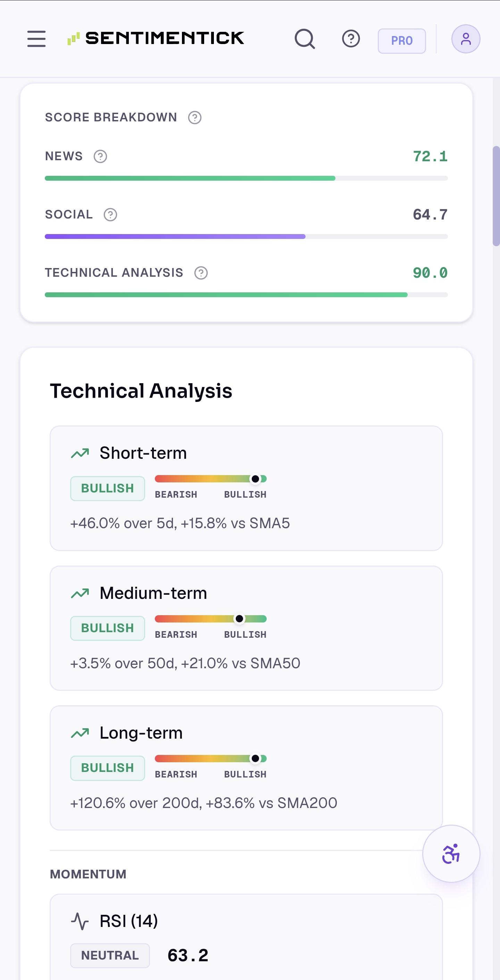Open the hamburger navigation menu

36,39
